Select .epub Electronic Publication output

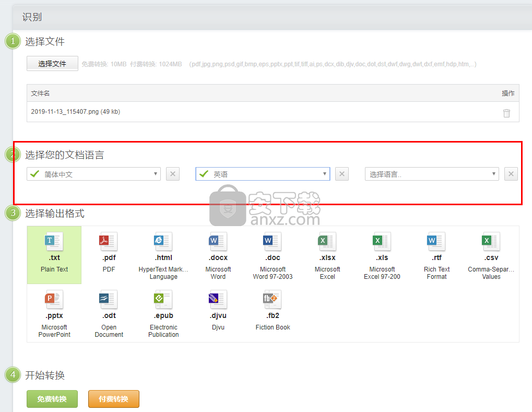point(163,313)
